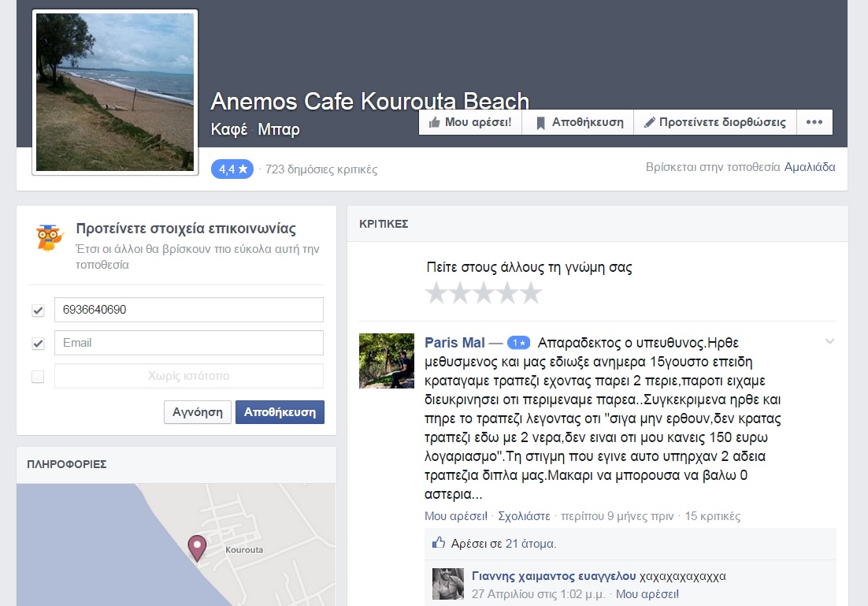Viewport: 868px width, 606px height.
Task: Open Γιαννης χαιμαντος ευαγγελου profile link
Action: (x=554, y=577)
